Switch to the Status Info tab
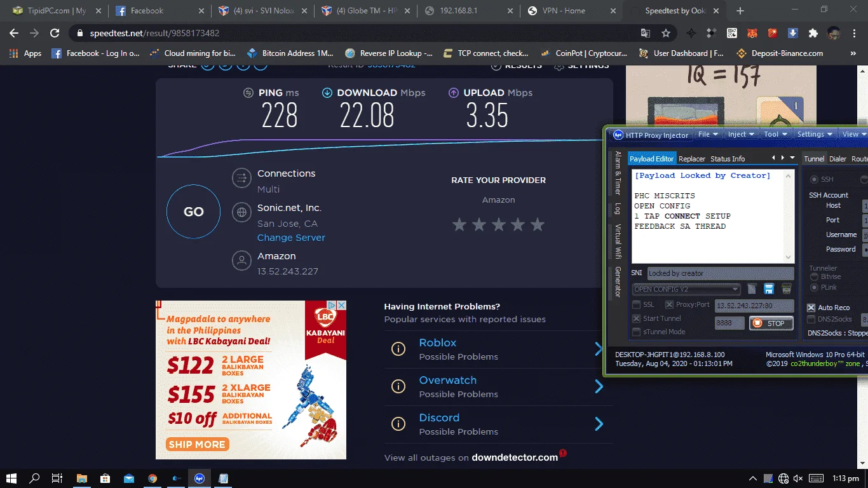This screenshot has height=488, width=868. pos(728,159)
